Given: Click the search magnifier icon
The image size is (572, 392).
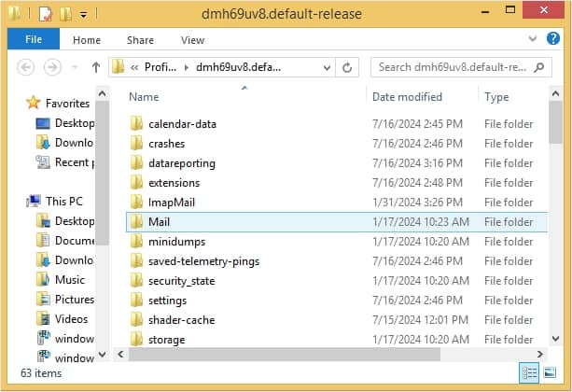Looking at the screenshot, I should [x=538, y=67].
